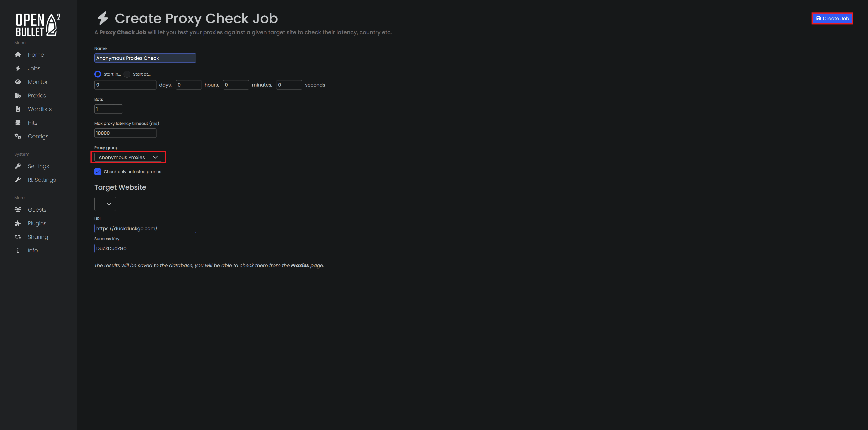Click the Monitor eye icon

pyautogui.click(x=17, y=82)
